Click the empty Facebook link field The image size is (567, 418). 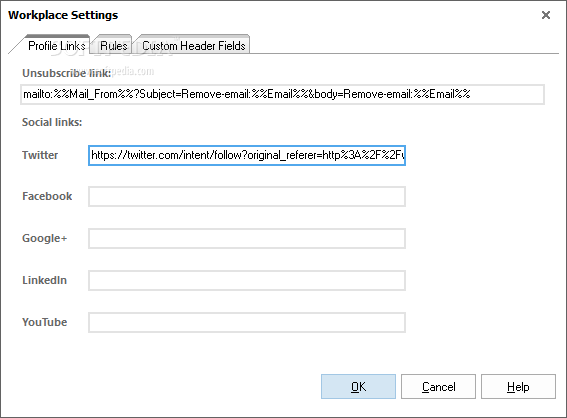point(247,197)
